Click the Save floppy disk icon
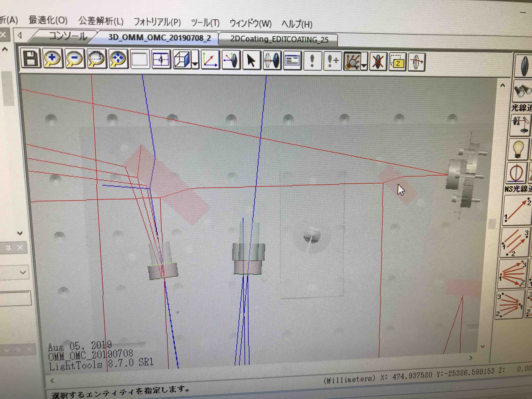The width and height of the screenshot is (532, 399). pos(31,58)
